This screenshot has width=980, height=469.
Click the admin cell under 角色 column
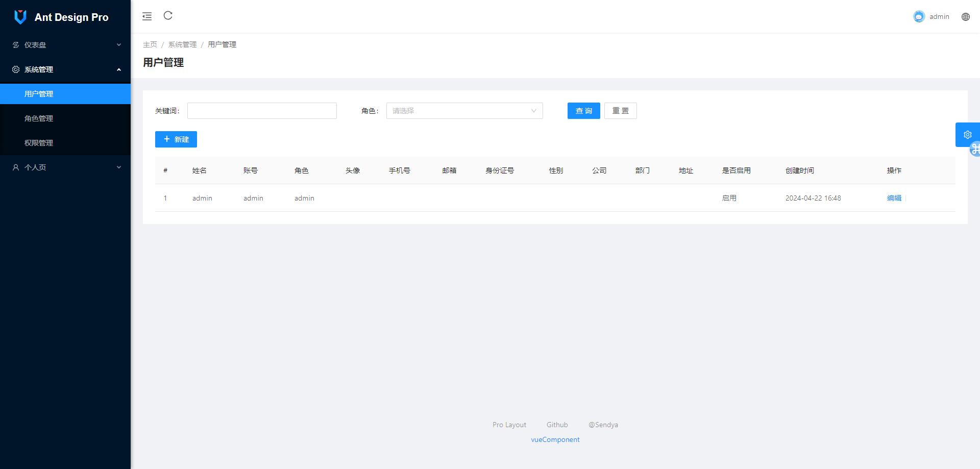(304, 198)
